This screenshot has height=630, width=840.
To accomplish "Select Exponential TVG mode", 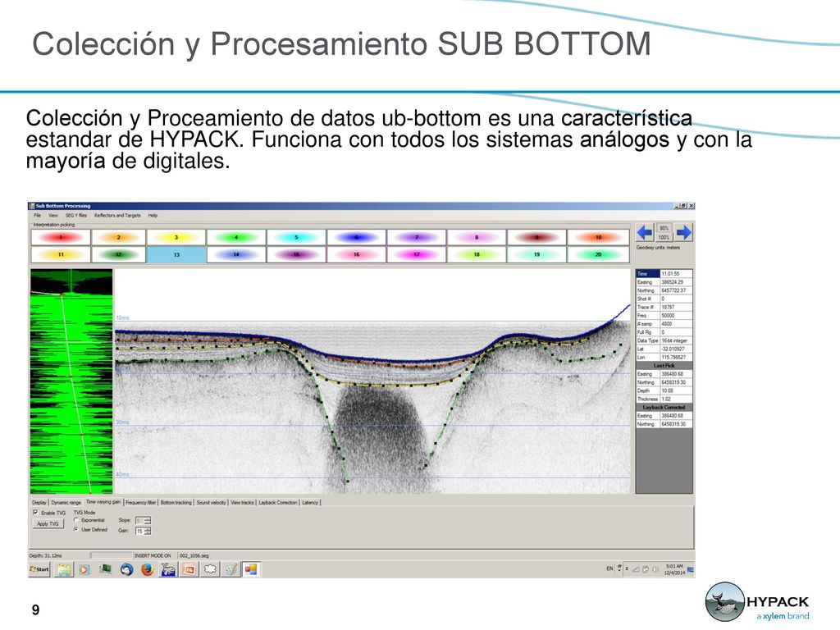I will pos(76,520).
